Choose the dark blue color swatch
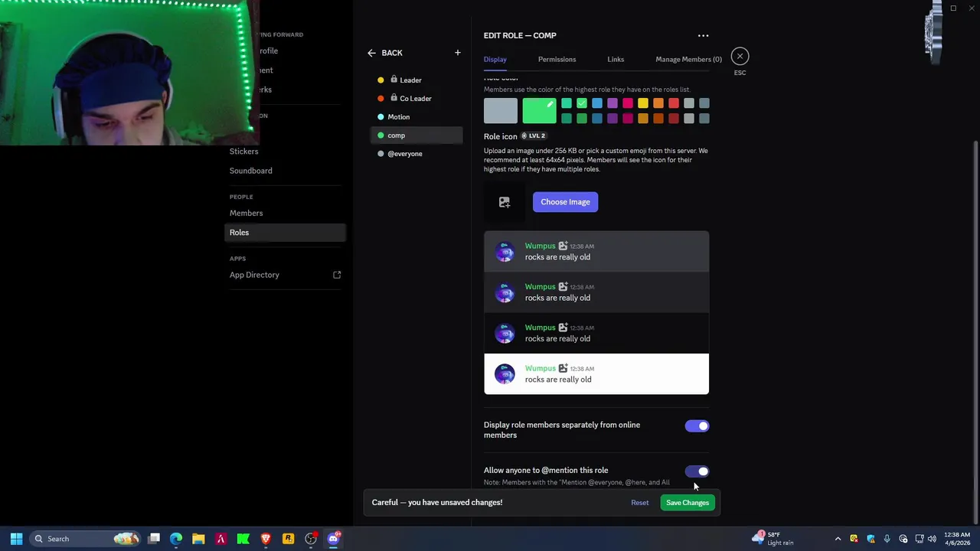980x551 pixels. point(597,119)
